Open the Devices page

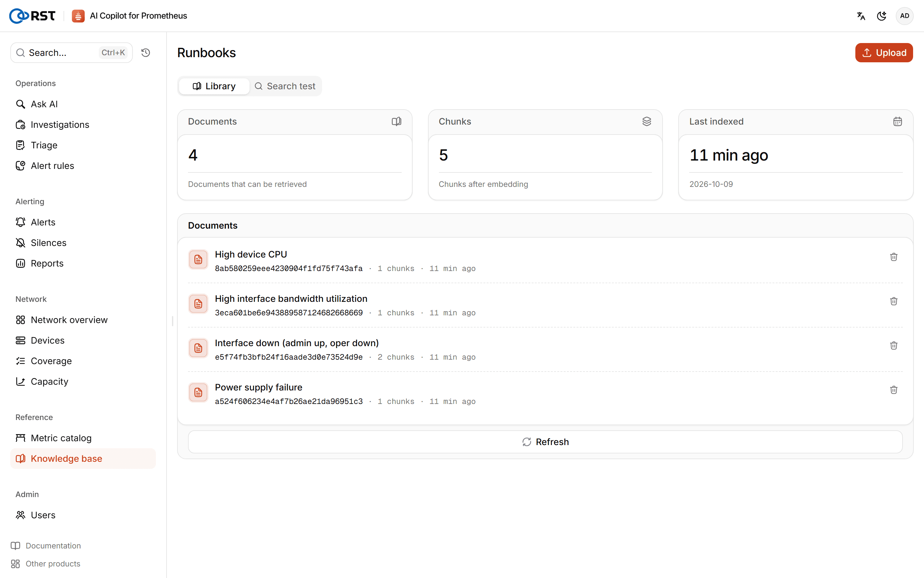click(83, 341)
